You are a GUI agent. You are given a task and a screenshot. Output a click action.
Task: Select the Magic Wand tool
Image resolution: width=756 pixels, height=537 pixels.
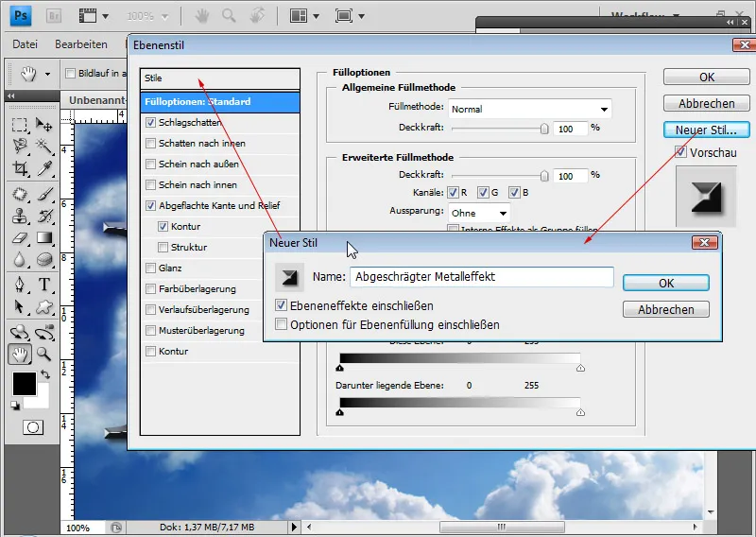(44, 146)
